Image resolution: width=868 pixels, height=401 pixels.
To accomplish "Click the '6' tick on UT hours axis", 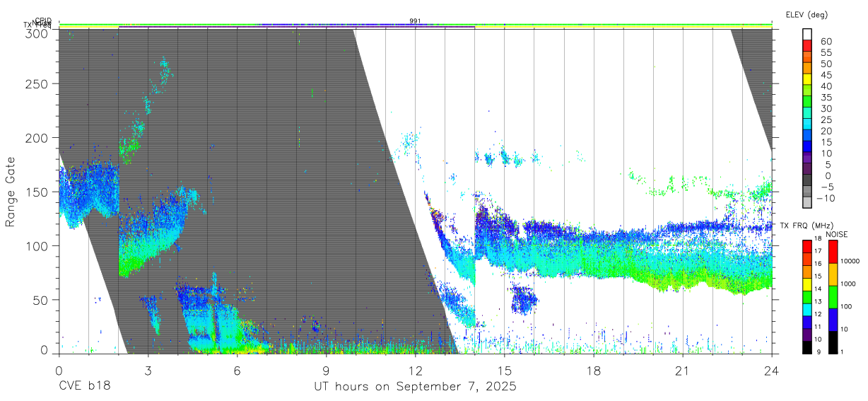I will 237,371.
